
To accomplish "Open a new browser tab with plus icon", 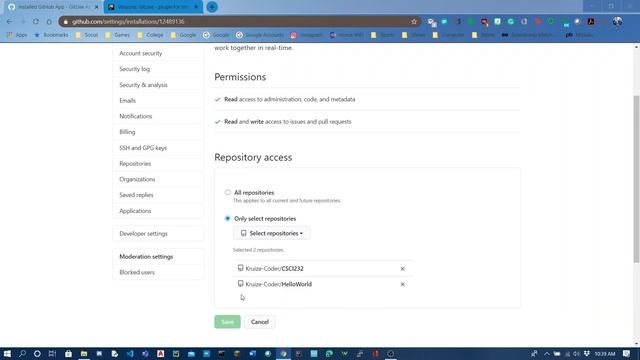I will (212, 7).
